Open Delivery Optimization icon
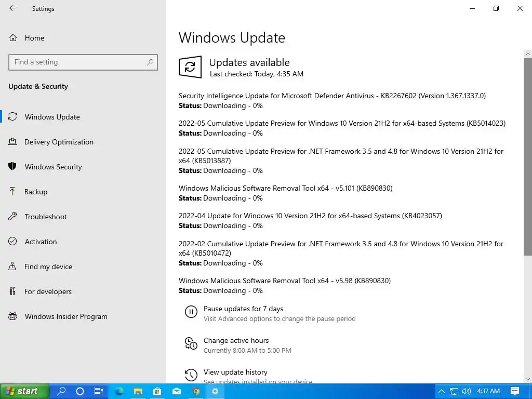 pos(12,142)
